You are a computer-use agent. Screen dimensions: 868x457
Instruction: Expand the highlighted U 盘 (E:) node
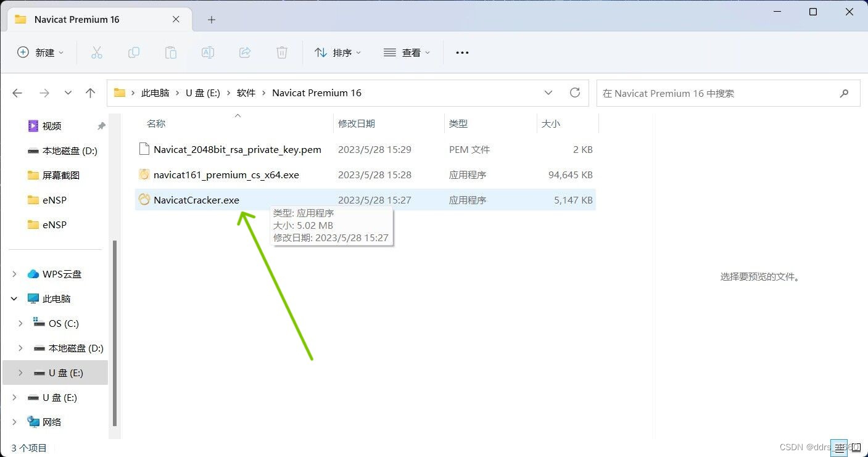21,373
